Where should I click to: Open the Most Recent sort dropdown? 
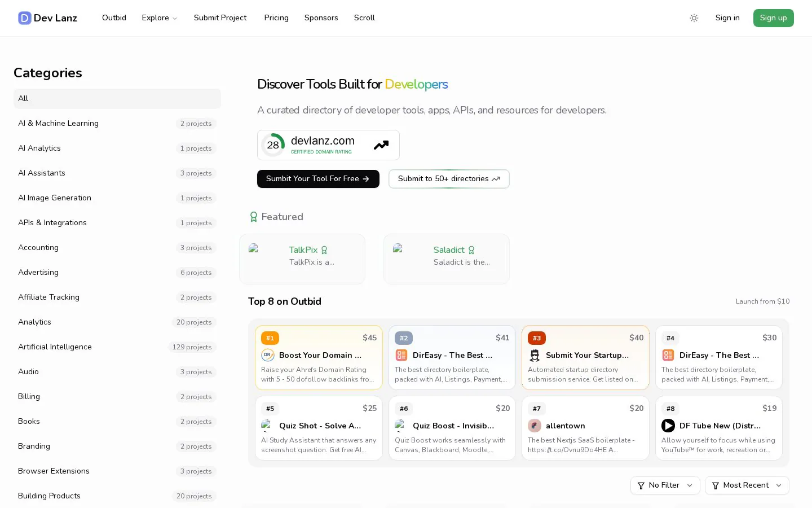coord(747,485)
